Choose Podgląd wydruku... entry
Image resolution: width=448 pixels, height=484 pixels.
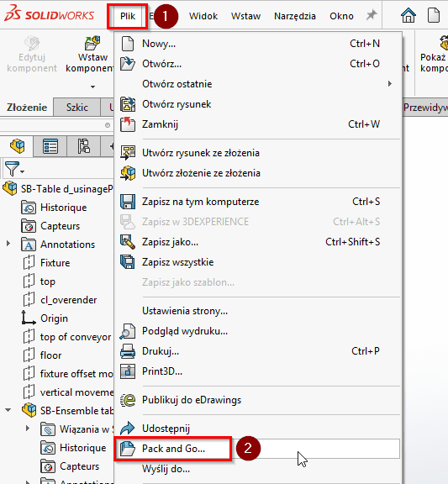258,331
